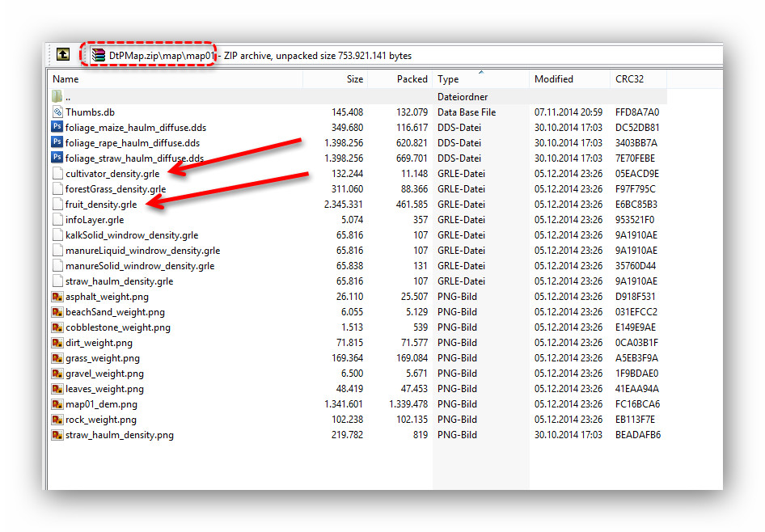Click the cultivator_density.grle blank file icon
Image resolution: width=765 pixels, height=532 pixels.
(x=57, y=174)
